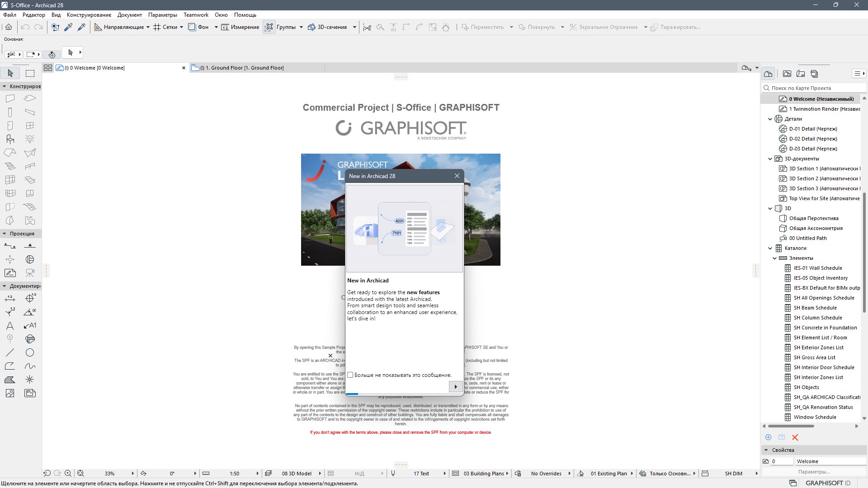Select the Arrow selection tool in the toolbox
The width and height of the screenshot is (868, 488).
(x=10, y=73)
